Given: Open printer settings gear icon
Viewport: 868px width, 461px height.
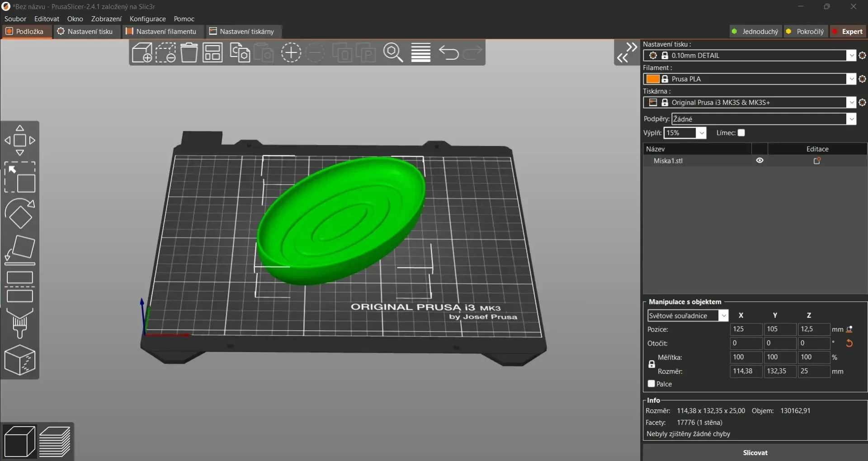Looking at the screenshot, I should coord(862,102).
